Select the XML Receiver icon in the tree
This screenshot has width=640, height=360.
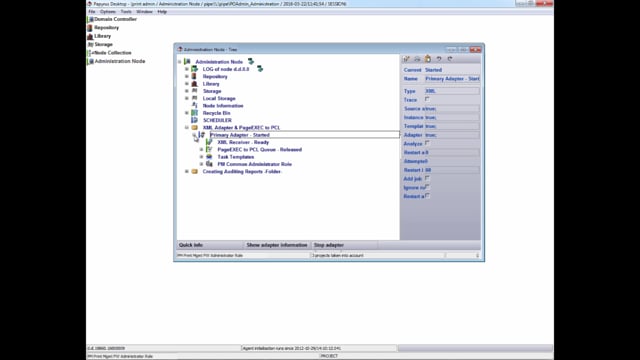209,142
